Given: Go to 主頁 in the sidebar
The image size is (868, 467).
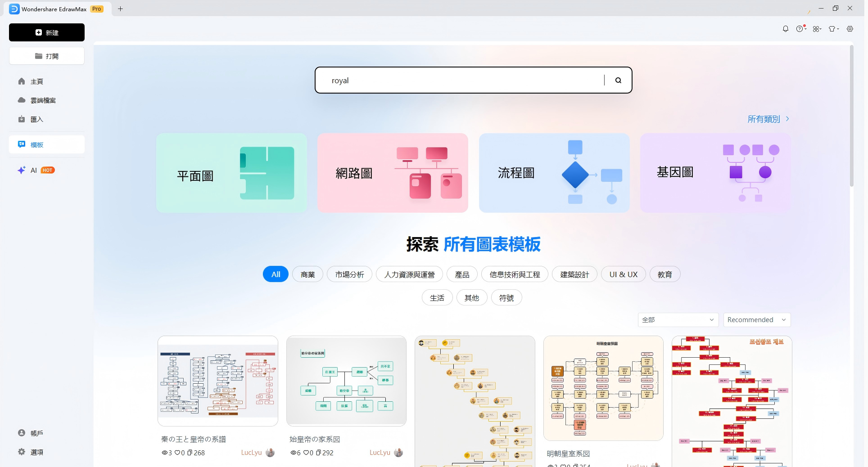Looking at the screenshot, I should 36,81.
